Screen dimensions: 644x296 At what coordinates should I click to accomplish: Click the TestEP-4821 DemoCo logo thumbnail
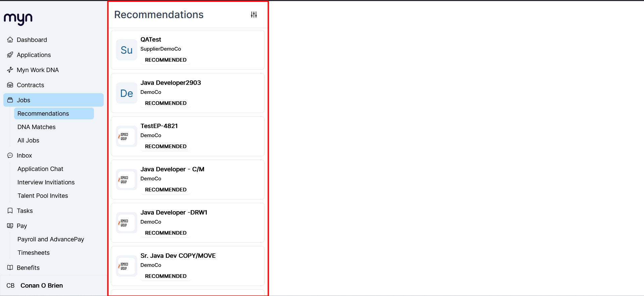coord(127,136)
